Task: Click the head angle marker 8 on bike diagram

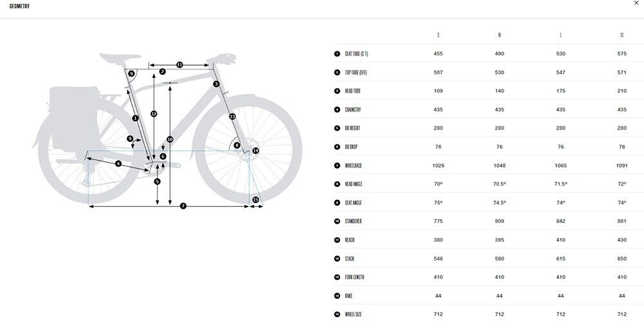Action: tap(236, 145)
